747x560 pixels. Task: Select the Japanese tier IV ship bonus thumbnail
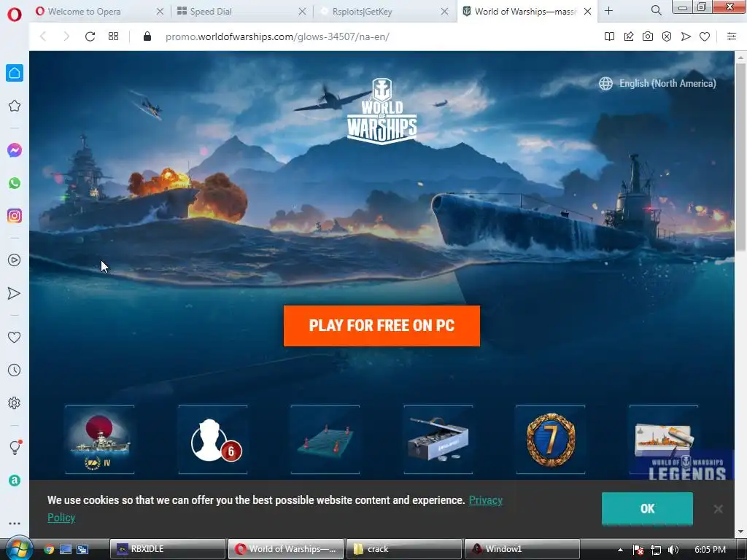coord(99,440)
